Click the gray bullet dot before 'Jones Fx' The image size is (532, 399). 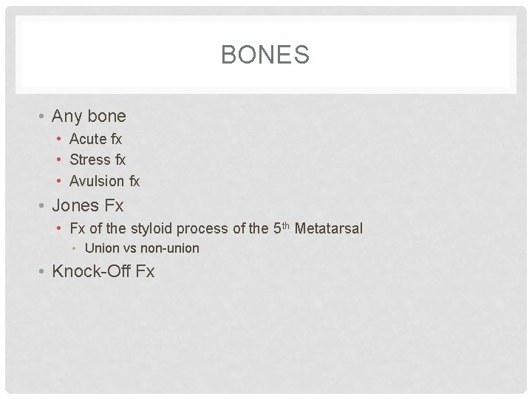pos(41,205)
